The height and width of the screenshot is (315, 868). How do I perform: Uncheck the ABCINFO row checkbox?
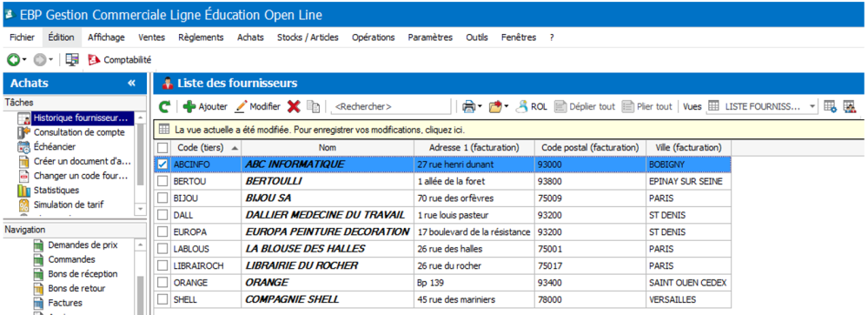pos(162,164)
